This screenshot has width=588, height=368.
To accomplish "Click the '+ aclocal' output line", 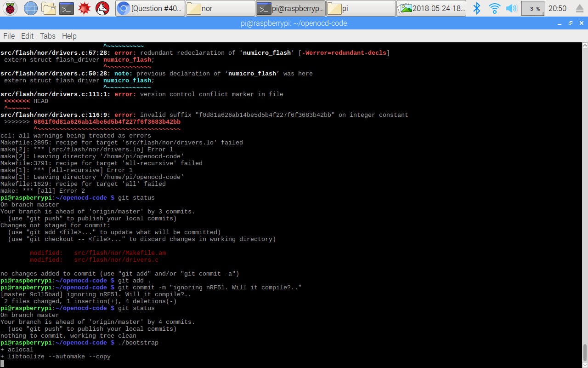I will coord(17,350).
